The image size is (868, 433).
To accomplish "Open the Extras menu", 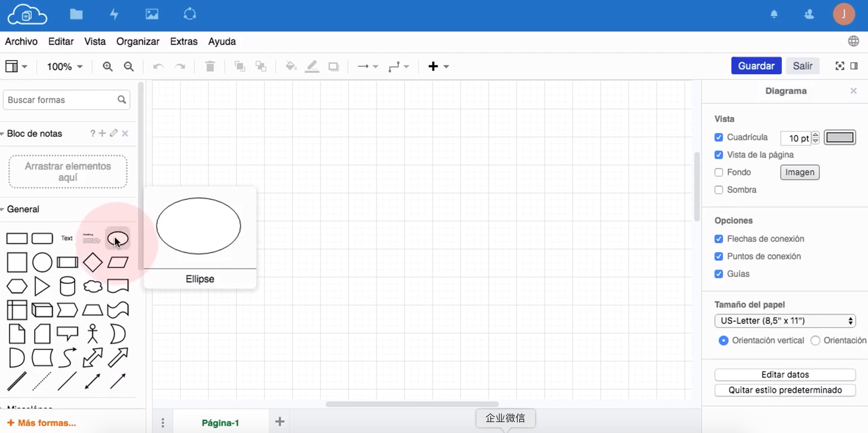I will point(184,41).
